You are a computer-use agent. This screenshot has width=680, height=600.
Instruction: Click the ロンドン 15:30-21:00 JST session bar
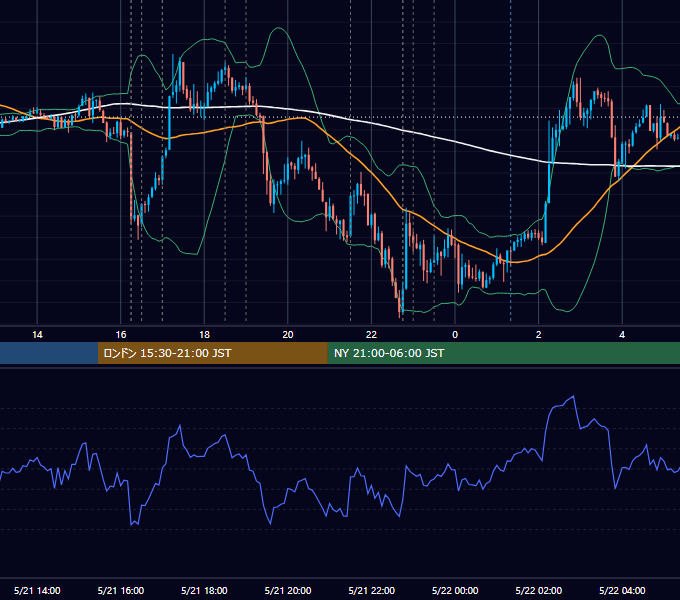(212, 353)
